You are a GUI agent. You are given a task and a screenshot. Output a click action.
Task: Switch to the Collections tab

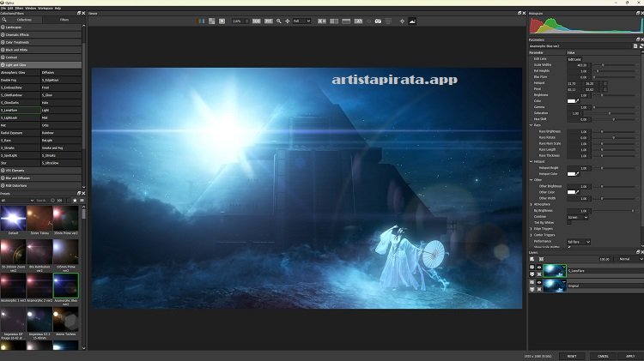[x=24, y=19]
